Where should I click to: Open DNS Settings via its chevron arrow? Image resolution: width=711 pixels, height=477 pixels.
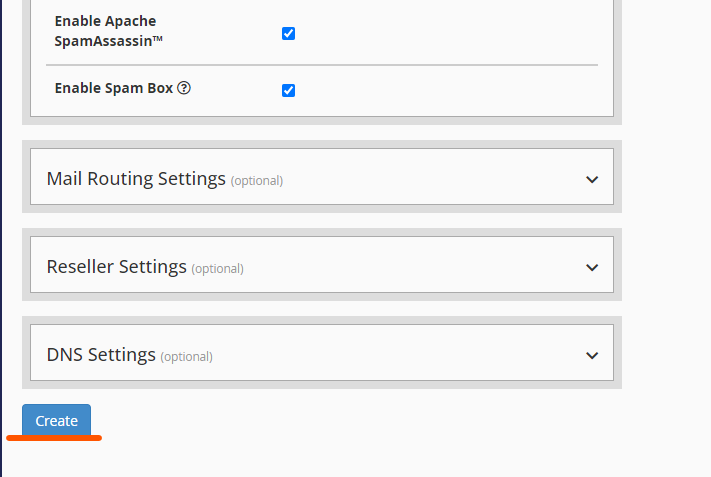click(x=592, y=355)
